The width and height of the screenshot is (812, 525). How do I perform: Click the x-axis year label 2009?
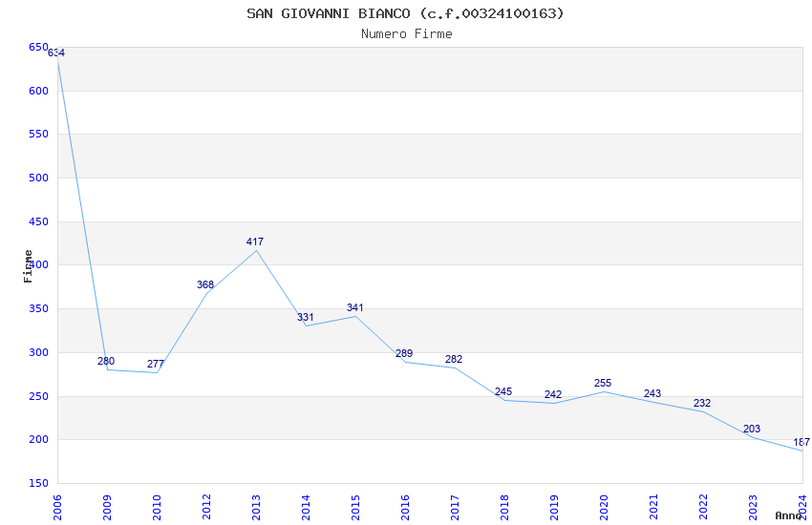pos(107,508)
